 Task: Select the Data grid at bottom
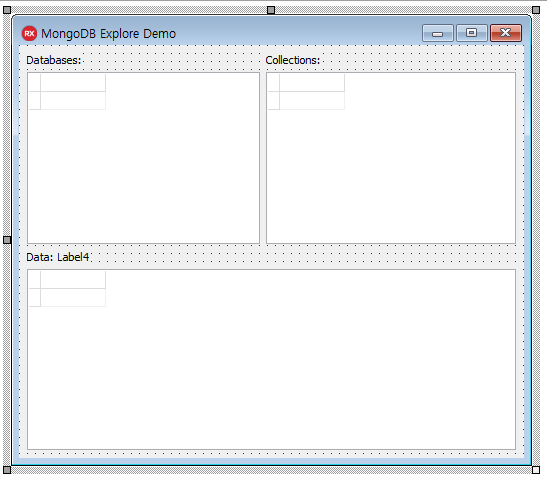tap(271, 359)
